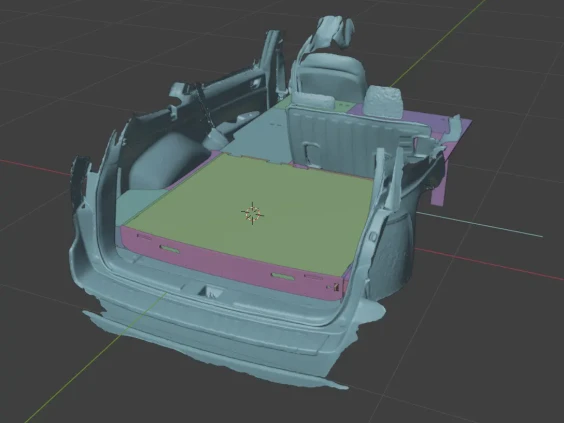Image resolution: width=564 pixels, height=423 pixels.
Task: Click the 3D cursor crosshair on the platform
Action: (x=252, y=213)
